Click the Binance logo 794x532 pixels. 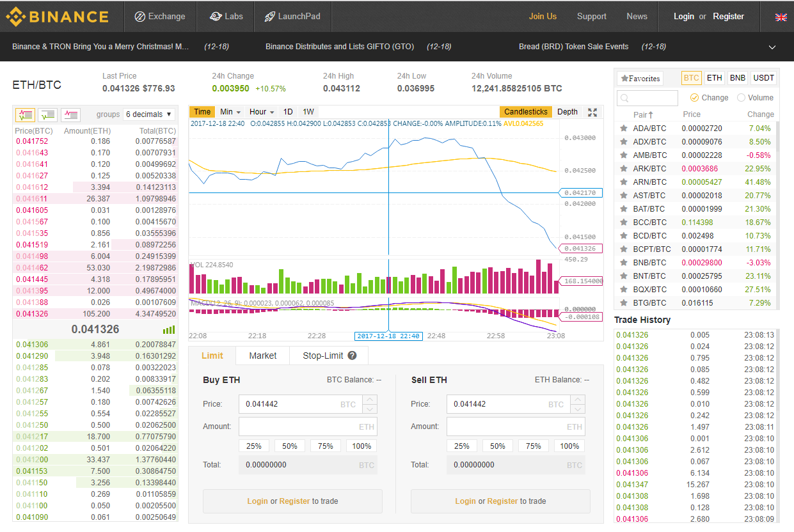(57, 17)
